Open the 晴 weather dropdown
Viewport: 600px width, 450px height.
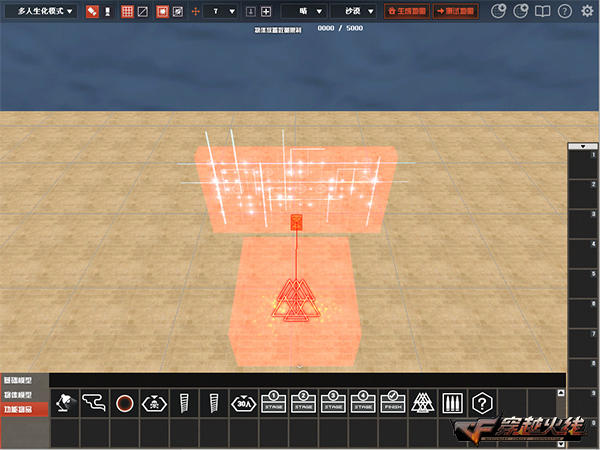coord(304,11)
